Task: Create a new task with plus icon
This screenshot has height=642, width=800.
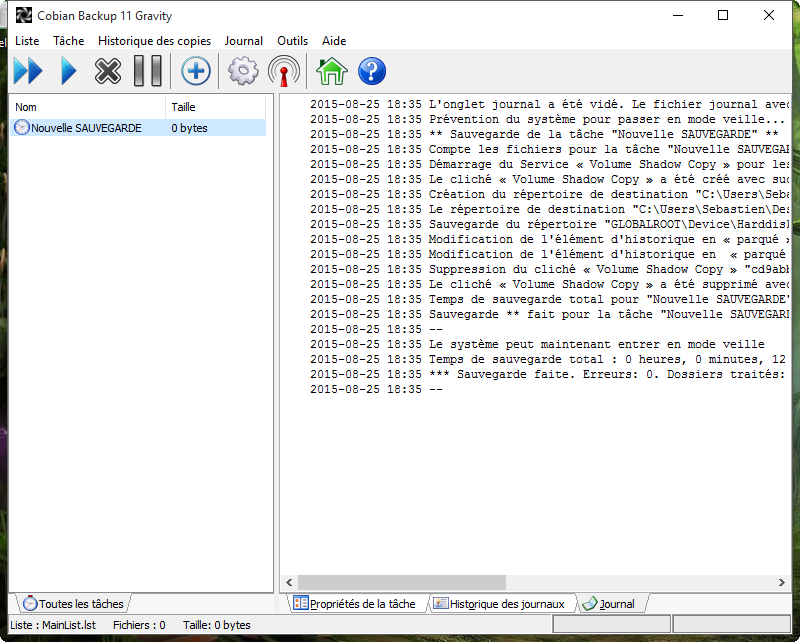Action: coord(195,71)
